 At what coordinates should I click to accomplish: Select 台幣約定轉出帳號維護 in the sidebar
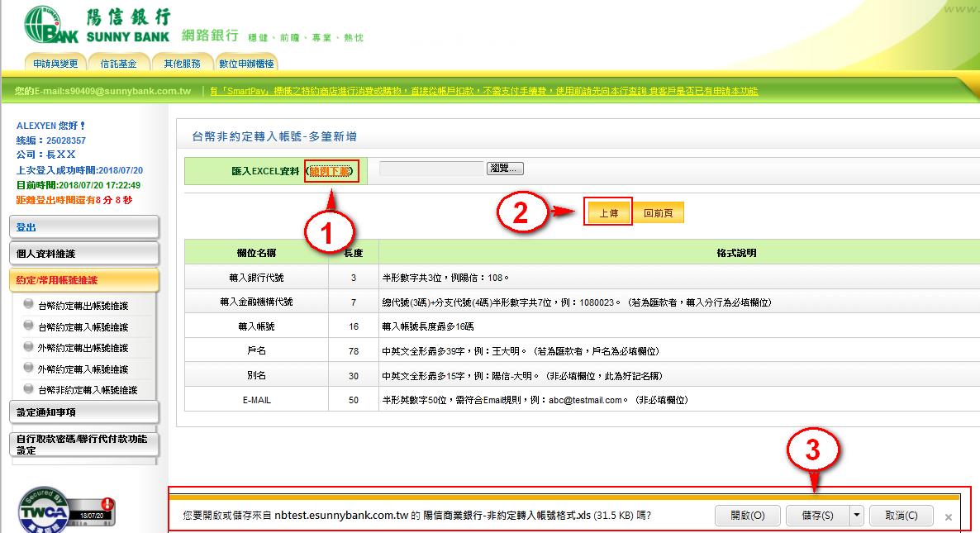point(83,306)
